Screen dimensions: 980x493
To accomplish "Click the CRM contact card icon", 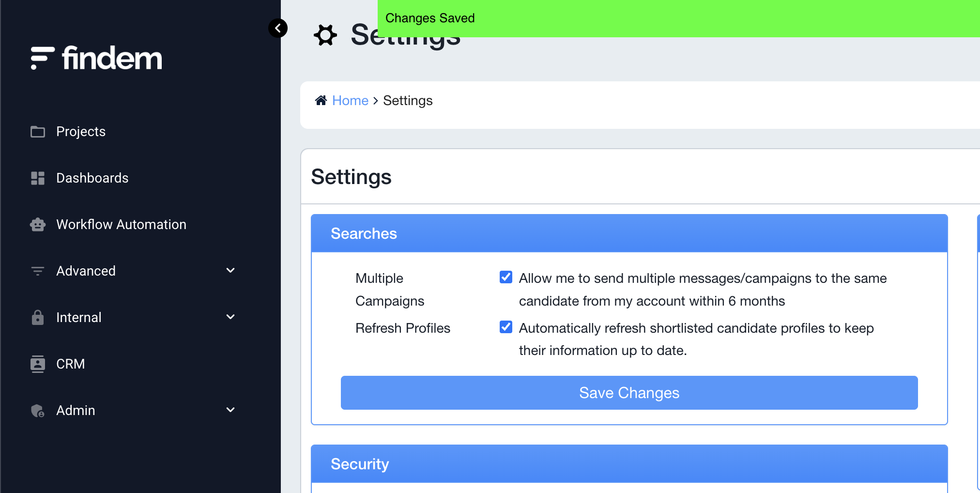I will tap(38, 364).
